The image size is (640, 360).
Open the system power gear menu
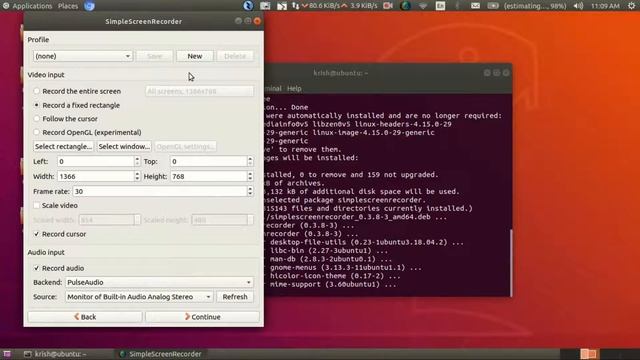click(x=631, y=6)
